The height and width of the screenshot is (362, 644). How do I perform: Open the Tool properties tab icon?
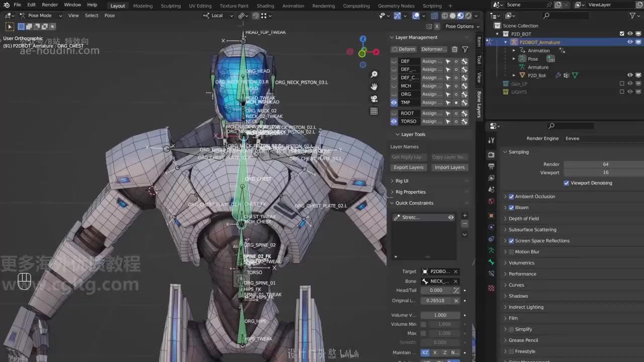(x=492, y=140)
